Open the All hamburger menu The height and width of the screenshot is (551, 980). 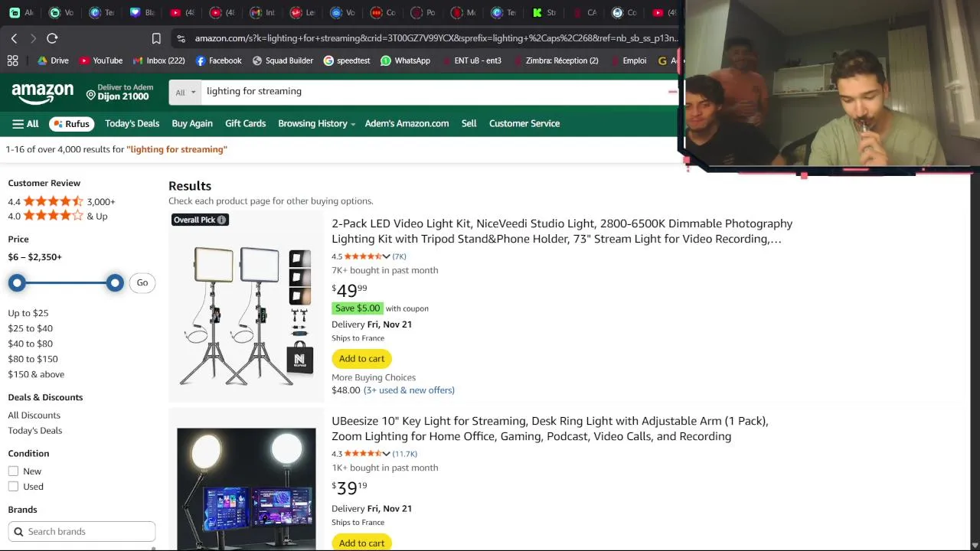pyautogui.click(x=25, y=123)
